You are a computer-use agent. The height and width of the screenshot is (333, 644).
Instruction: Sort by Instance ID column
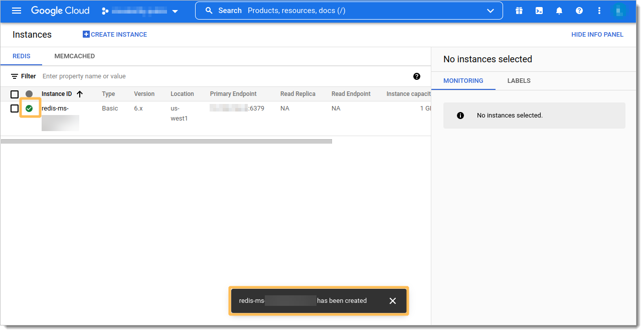point(57,94)
